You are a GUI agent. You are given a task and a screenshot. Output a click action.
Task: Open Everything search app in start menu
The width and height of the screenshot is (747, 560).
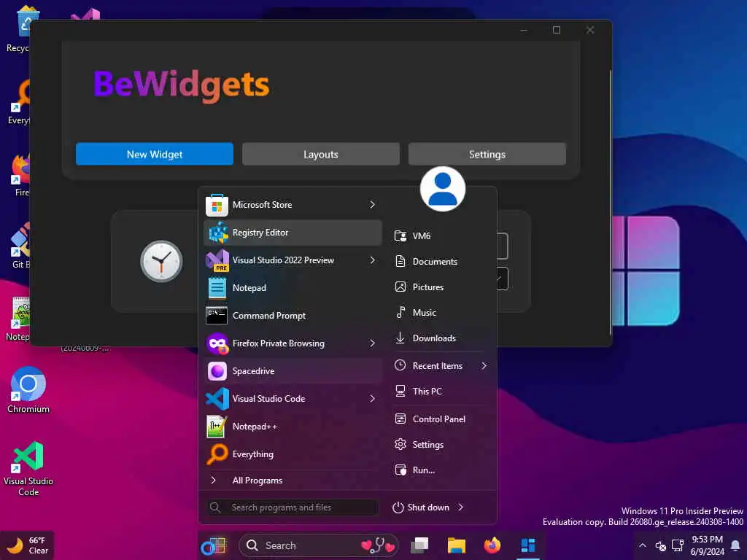293,454
